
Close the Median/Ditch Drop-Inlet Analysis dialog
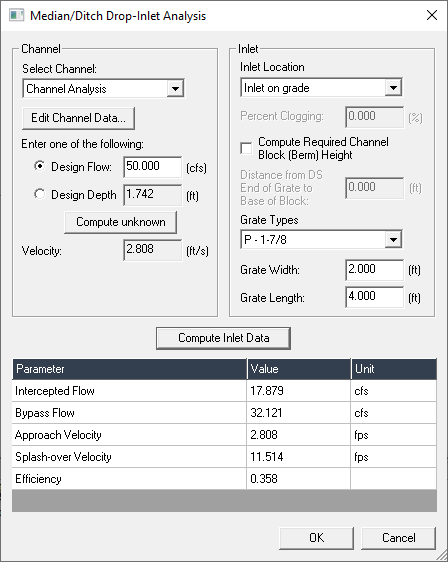coord(432,15)
